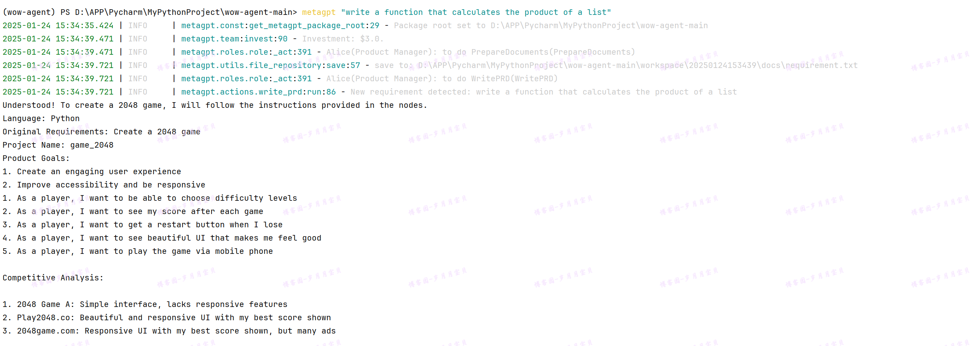Screen dimensions: 980x346
Task: Click the 'Investment: $3.0.' log message
Action: point(343,39)
